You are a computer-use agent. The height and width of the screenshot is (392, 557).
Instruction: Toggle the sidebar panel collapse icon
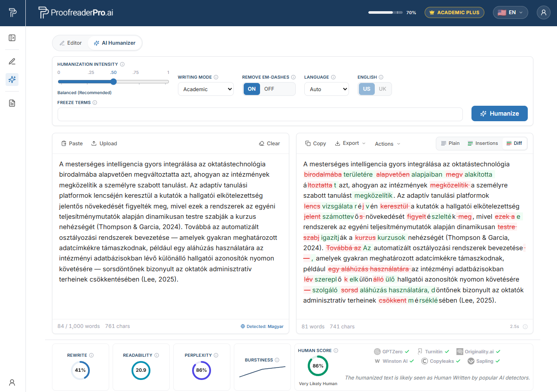(x=12, y=38)
